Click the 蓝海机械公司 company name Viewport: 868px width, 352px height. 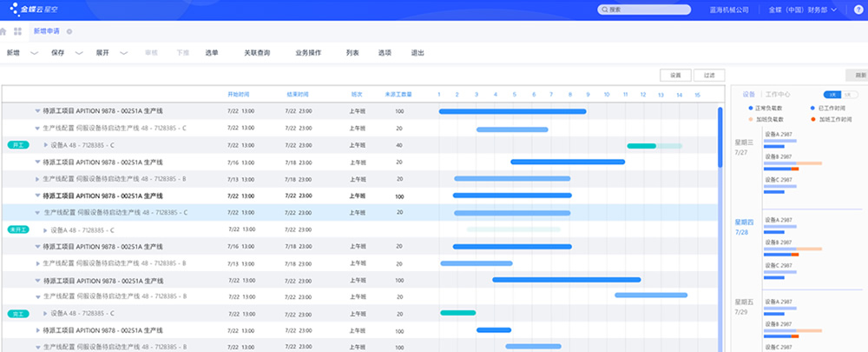729,10
